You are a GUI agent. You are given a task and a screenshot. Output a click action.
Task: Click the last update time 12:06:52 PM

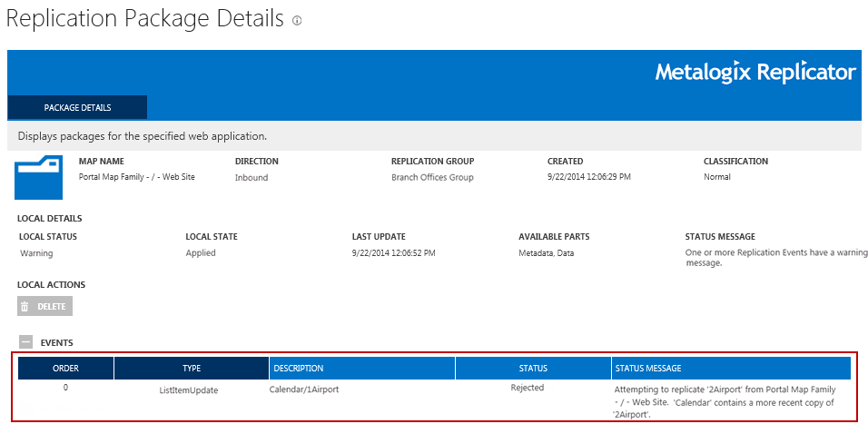point(393,253)
